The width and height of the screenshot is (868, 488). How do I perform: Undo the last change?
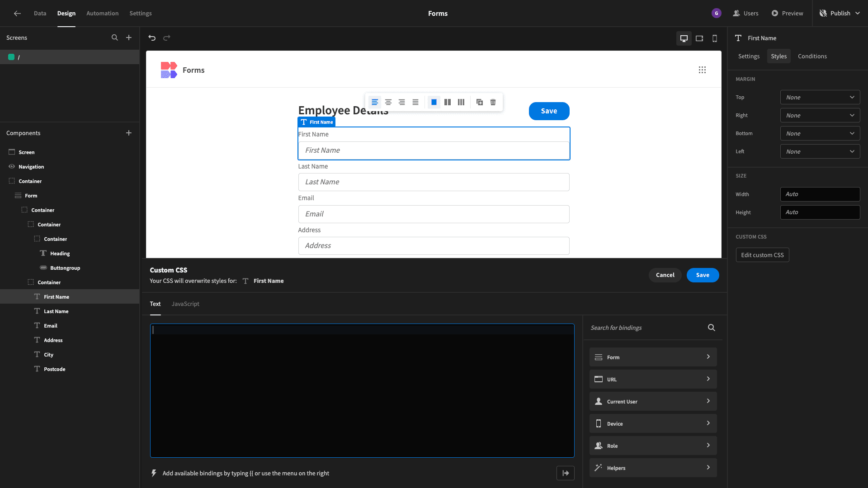point(152,38)
